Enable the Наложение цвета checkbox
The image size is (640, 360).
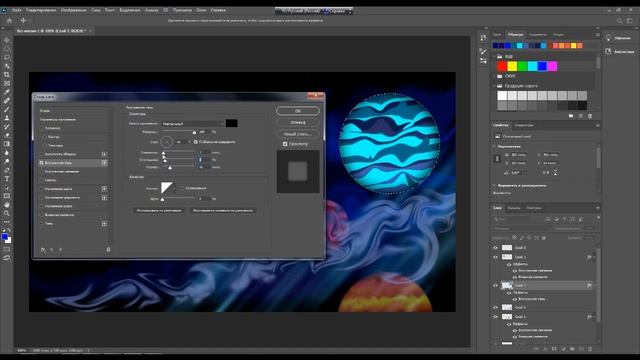[x=41, y=189]
